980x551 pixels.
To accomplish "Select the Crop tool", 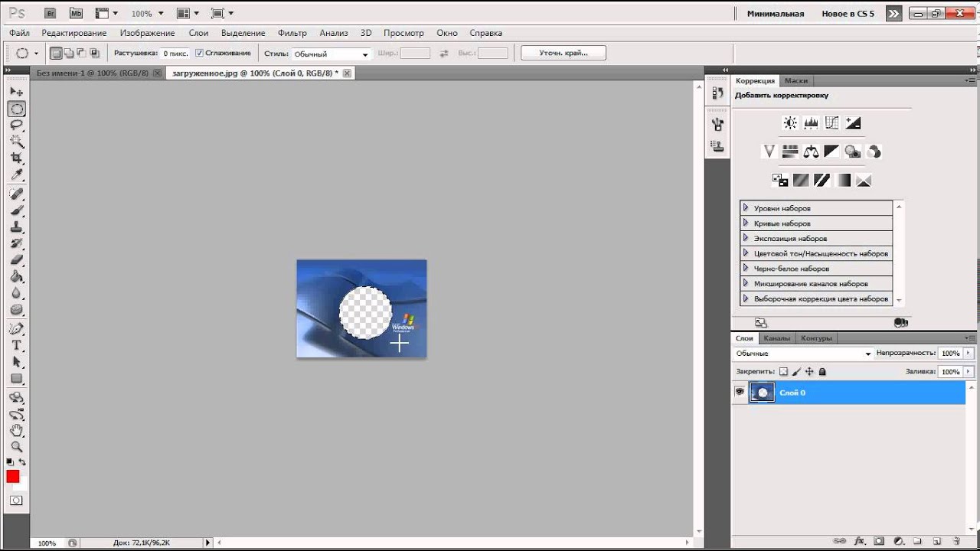I will click(16, 158).
